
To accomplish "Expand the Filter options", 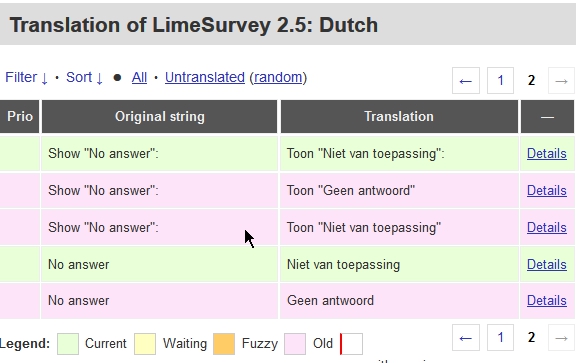I will coord(26,78).
